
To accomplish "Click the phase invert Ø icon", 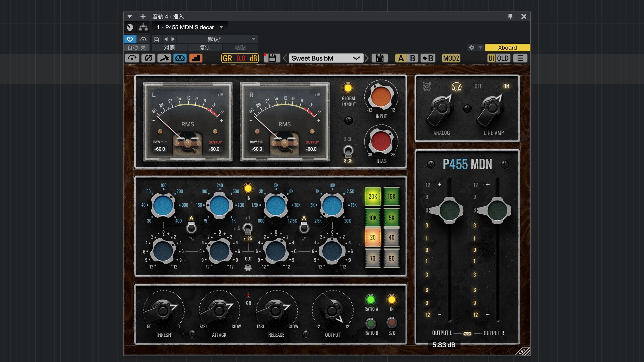I will point(148,58).
